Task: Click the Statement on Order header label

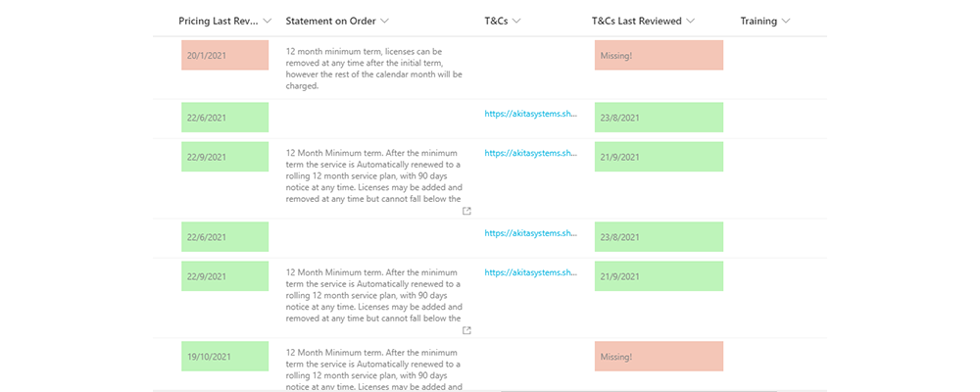Action: tap(330, 22)
